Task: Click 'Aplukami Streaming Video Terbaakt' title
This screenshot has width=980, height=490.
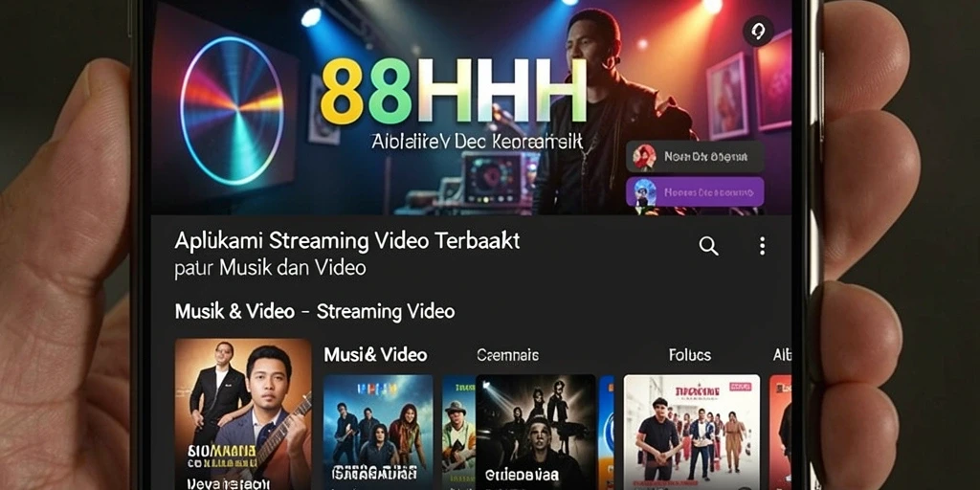Action: click(x=346, y=240)
